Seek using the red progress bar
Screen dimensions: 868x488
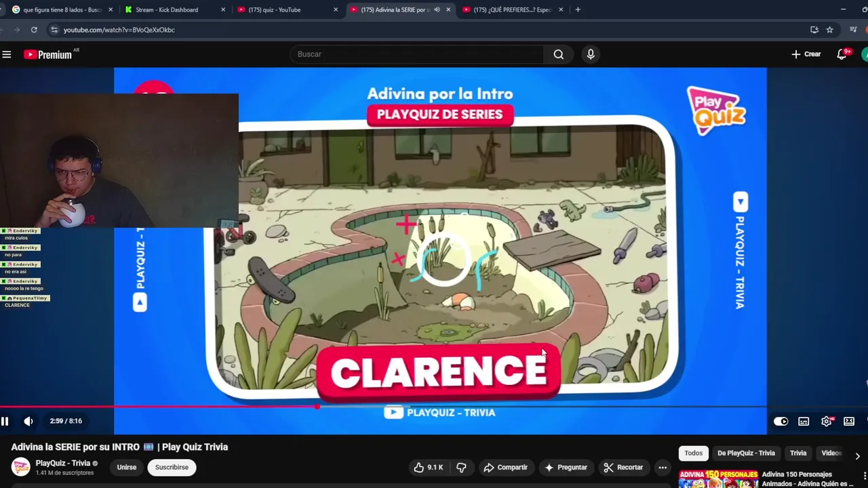pyautogui.click(x=434, y=407)
